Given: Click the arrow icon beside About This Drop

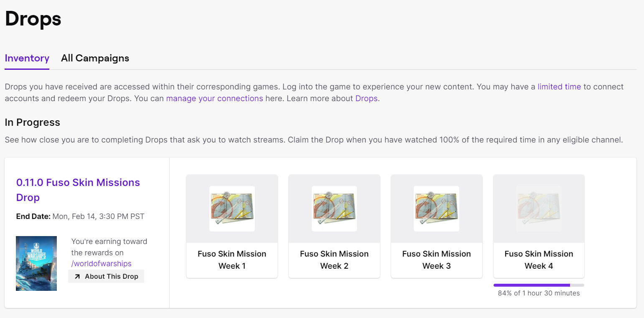Looking at the screenshot, I should click(77, 277).
